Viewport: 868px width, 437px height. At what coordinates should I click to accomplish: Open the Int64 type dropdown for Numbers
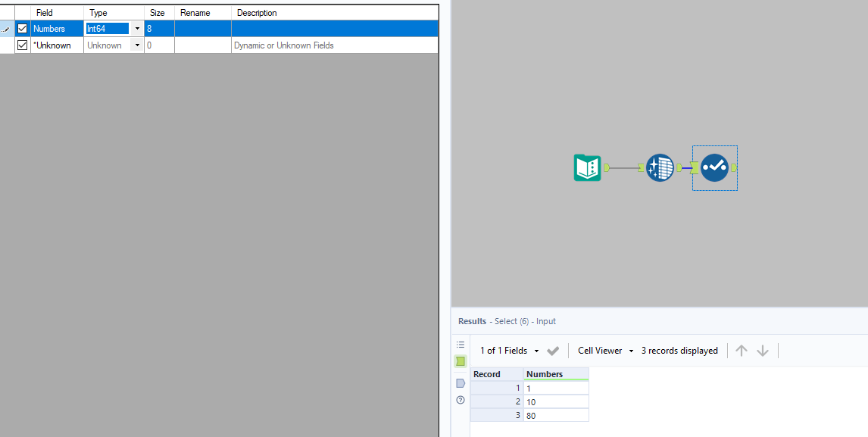click(x=137, y=28)
